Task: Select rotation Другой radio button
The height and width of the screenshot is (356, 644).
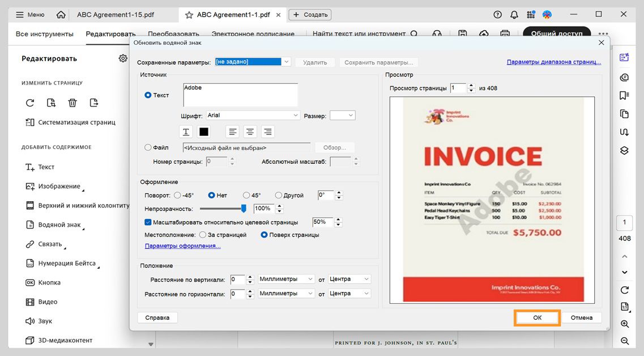Action: coord(279,195)
